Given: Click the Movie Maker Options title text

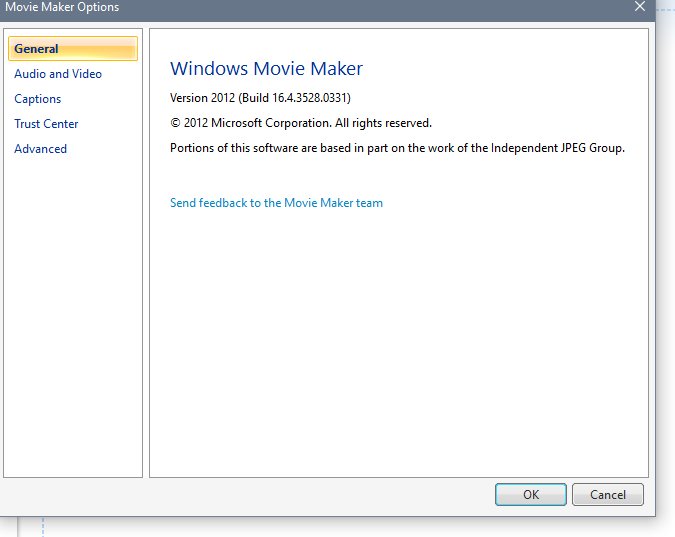Looking at the screenshot, I should tap(62, 7).
